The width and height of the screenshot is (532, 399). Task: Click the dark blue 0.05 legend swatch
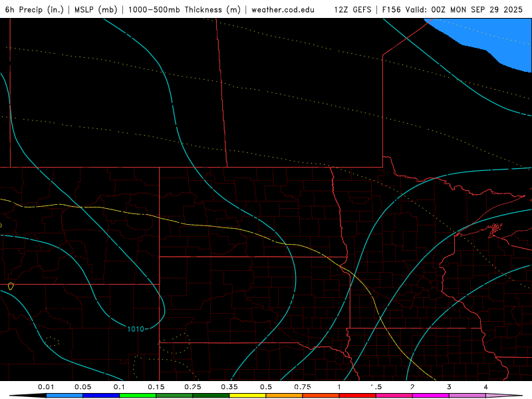point(101,396)
